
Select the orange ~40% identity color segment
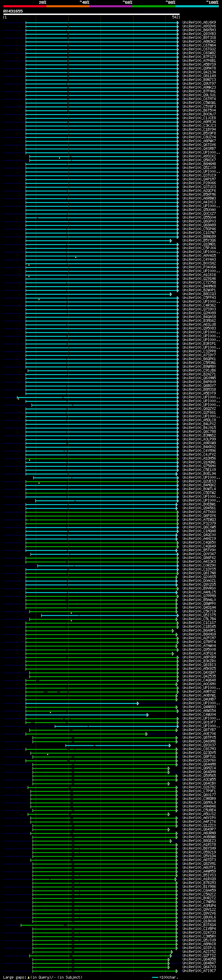[68, 7]
